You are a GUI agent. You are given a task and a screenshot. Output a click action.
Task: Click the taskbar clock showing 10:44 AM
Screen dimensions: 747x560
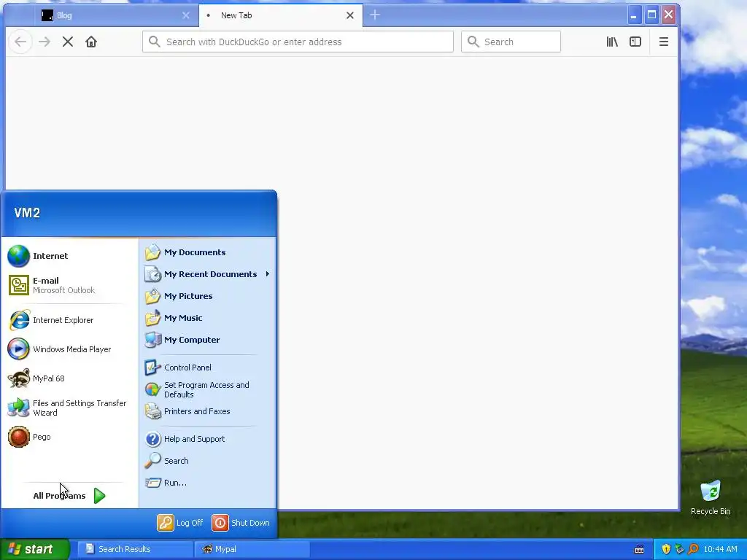[x=720, y=549]
